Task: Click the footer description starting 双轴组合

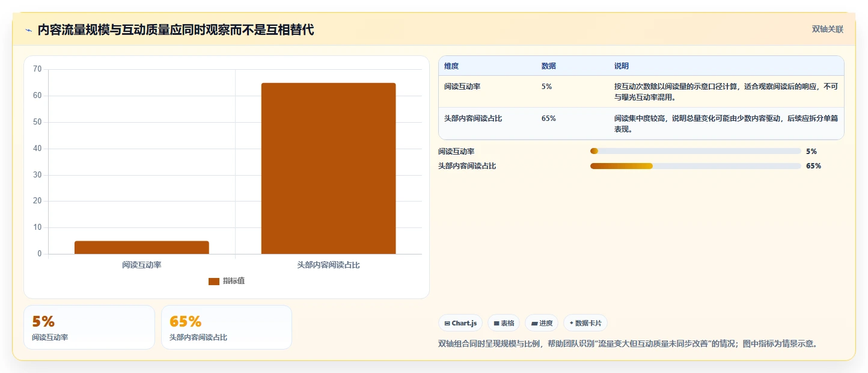Action: (628, 344)
